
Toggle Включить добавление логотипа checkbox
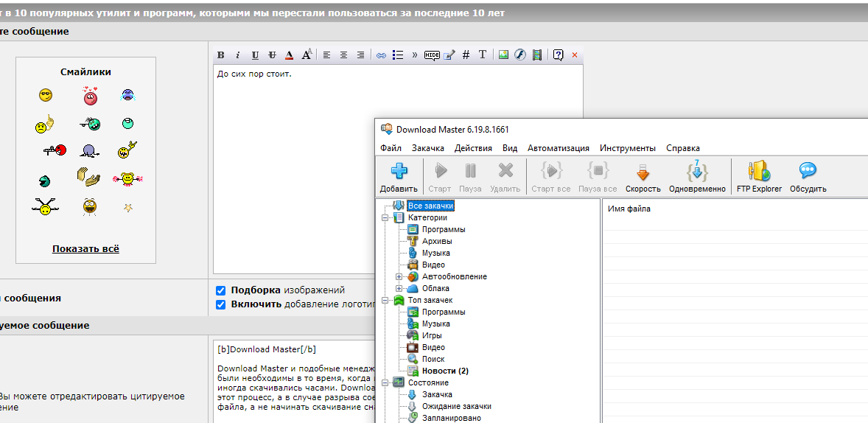point(221,304)
